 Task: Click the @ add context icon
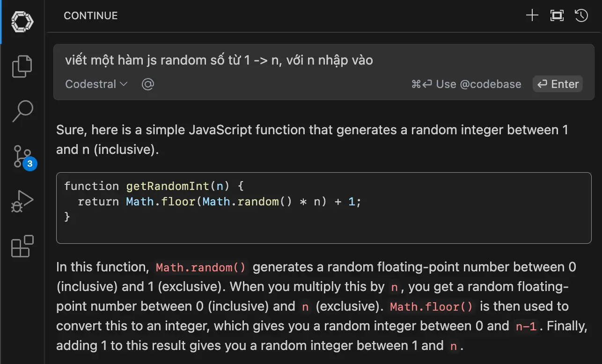click(x=148, y=84)
